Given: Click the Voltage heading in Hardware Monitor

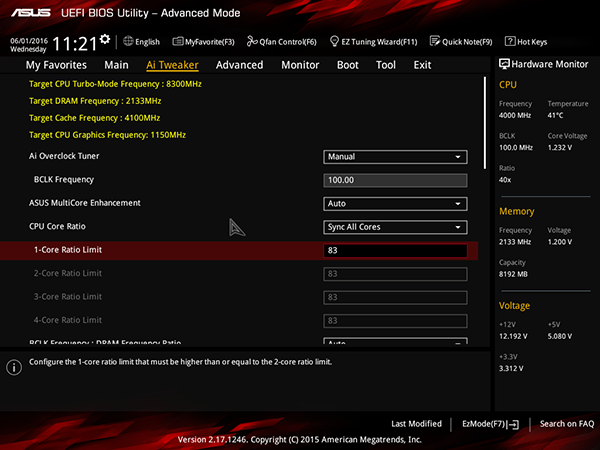Looking at the screenshot, I should tap(514, 306).
